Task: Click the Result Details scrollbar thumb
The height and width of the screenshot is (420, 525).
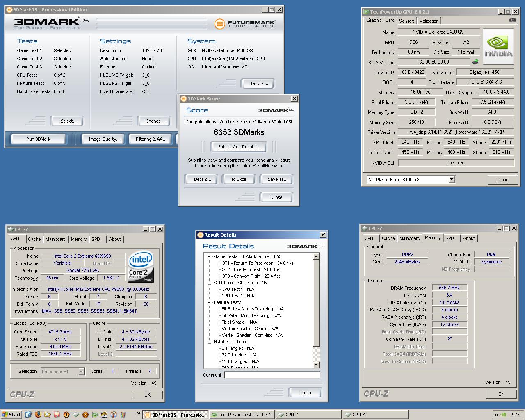Action: [x=316, y=303]
